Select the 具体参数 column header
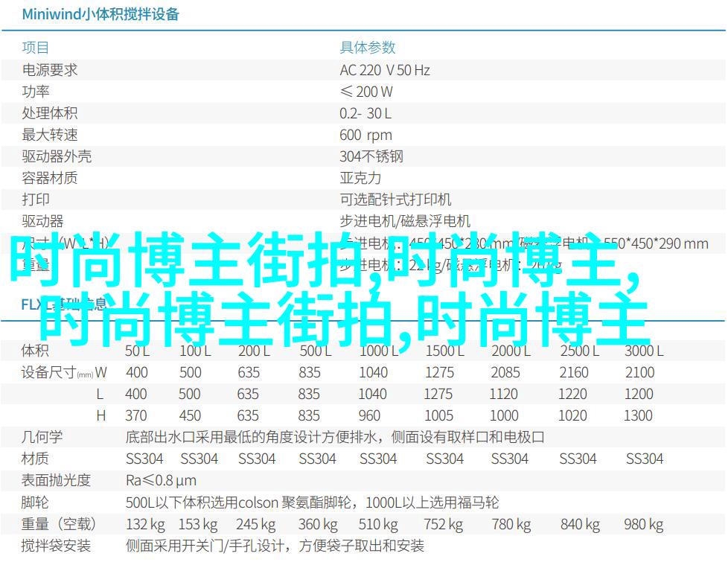This screenshot has width=728, height=565. (366, 48)
